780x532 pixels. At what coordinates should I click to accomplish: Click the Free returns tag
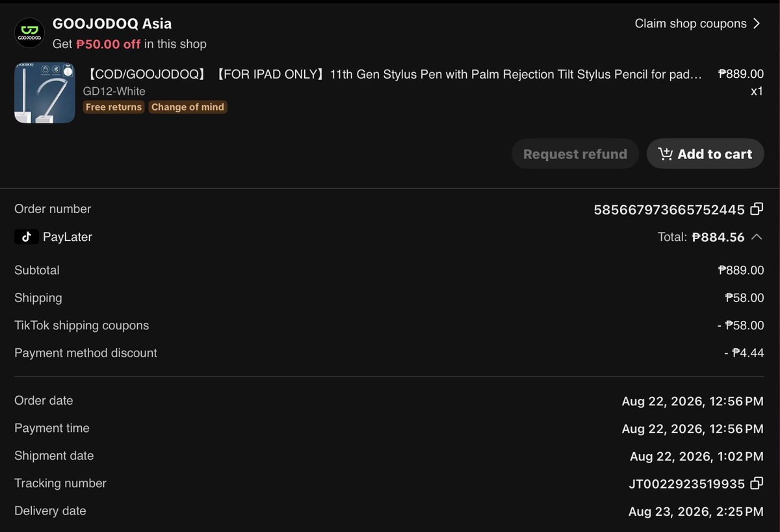coord(114,107)
